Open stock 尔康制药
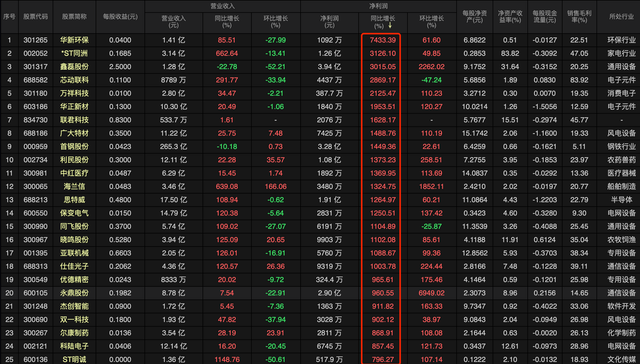Image resolution: width=640 pixels, height=364 pixels. point(74,333)
